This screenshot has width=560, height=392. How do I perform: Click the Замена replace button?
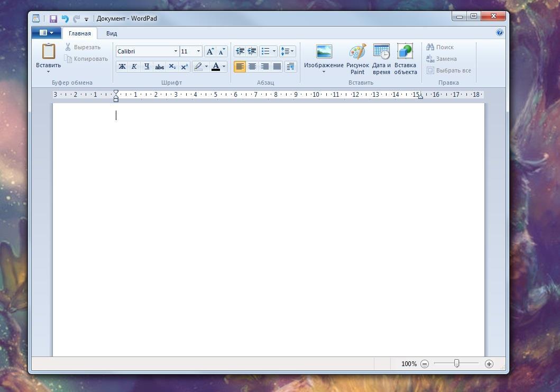coord(442,59)
